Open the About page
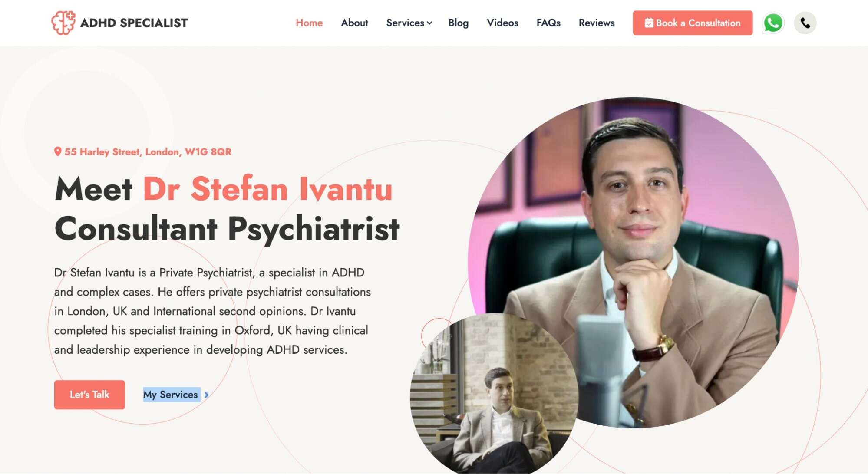868x474 pixels. pos(354,23)
